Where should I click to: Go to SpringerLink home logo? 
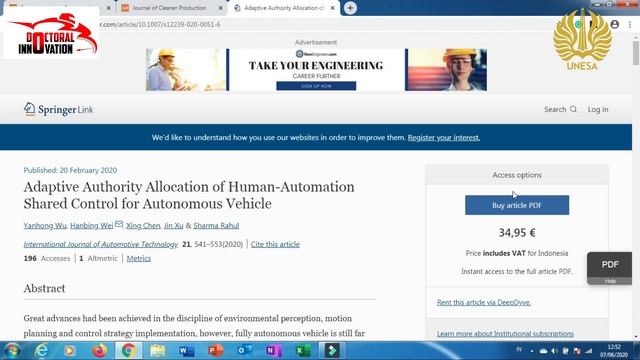pos(58,109)
